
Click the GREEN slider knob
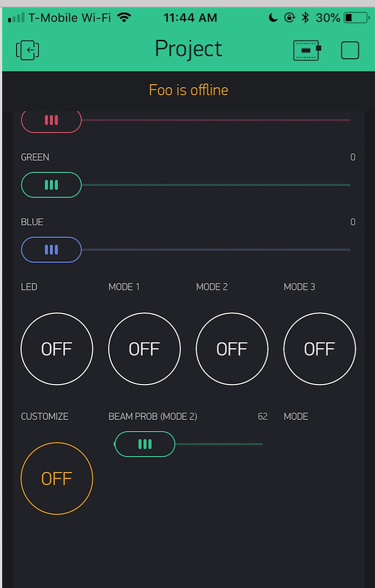pyautogui.click(x=51, y=185)
